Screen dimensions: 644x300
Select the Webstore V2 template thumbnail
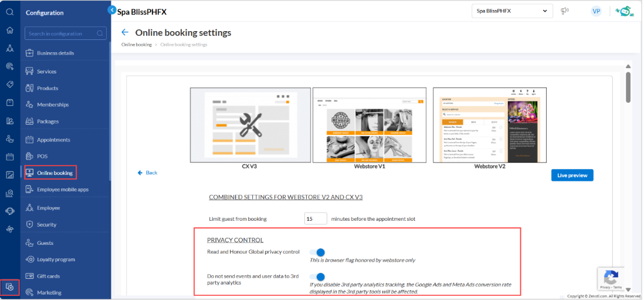(x=490, y=125)
